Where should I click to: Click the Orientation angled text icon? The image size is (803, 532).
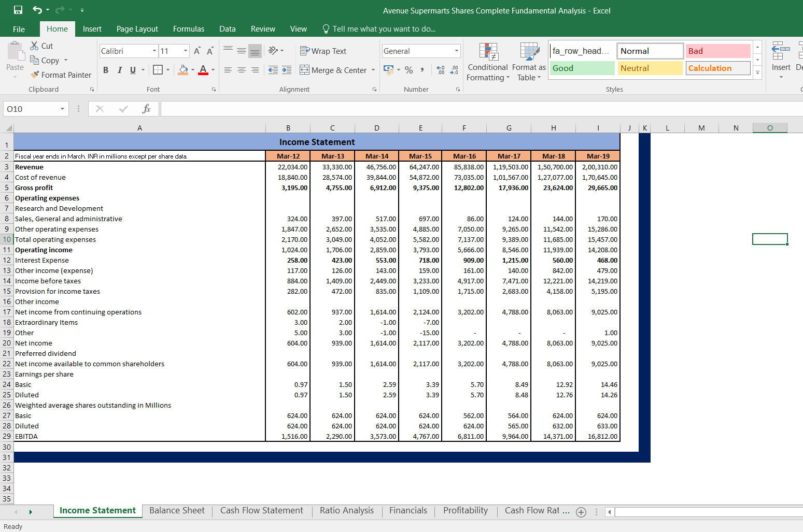(x=273, y=51)
